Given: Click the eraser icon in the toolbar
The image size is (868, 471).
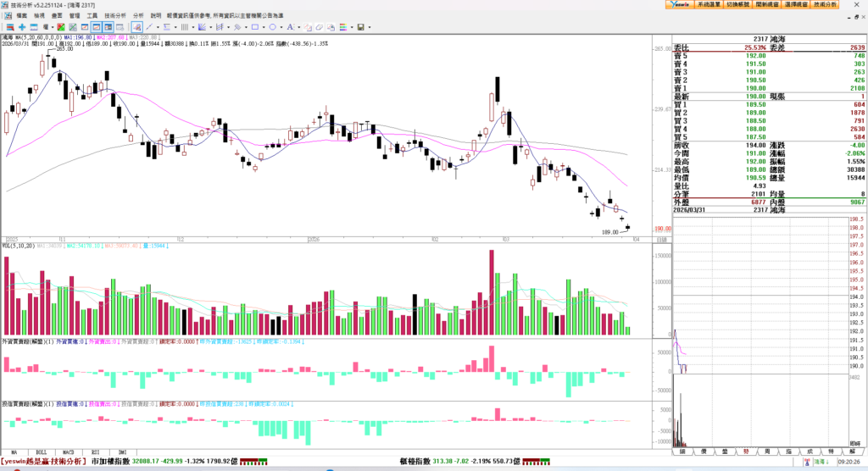Looking at the screenshot, I should coord(319,27).
